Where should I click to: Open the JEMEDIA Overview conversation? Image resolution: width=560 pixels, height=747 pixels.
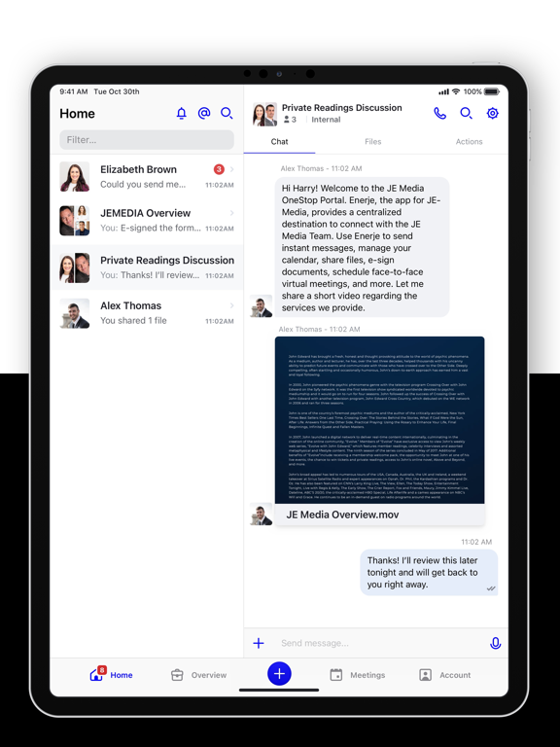(147, 221)
